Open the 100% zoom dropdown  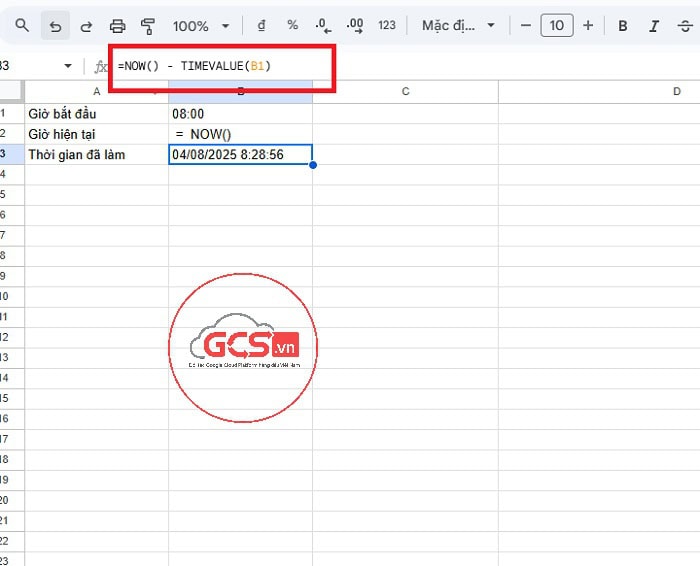(201, 25)
